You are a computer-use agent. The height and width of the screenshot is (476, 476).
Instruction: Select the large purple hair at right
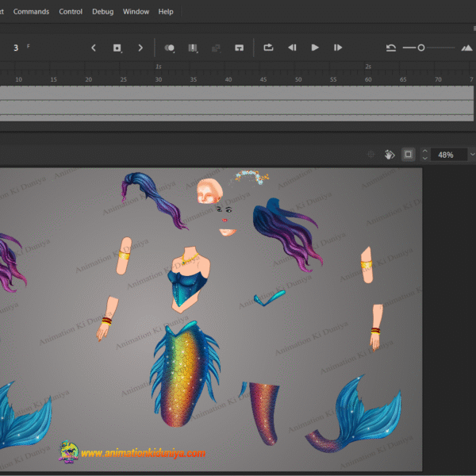tap(287, 234)
